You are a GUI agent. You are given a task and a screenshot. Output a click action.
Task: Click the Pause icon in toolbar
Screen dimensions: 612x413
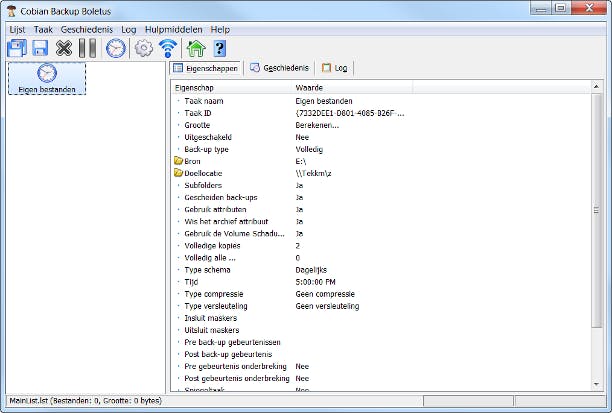coord(87,48)
